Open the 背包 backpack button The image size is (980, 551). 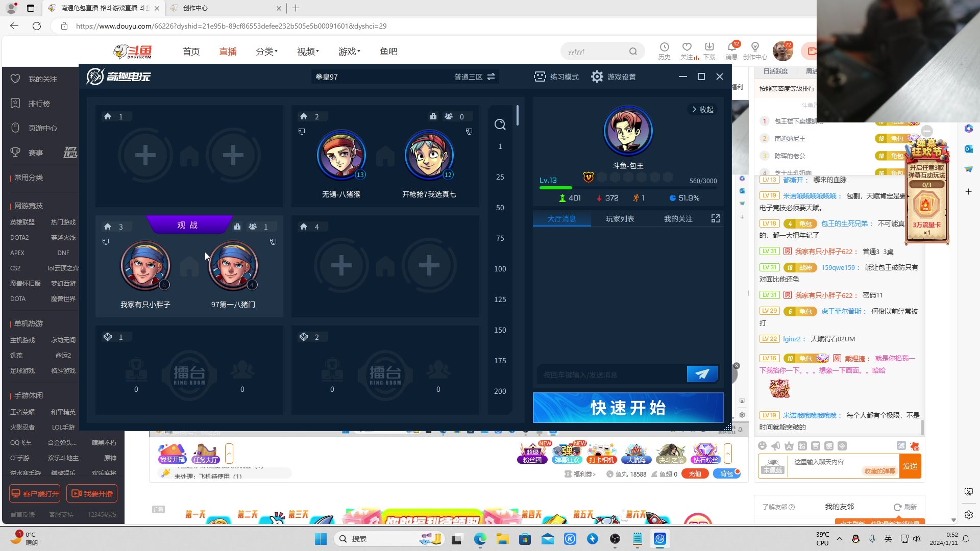727,474
